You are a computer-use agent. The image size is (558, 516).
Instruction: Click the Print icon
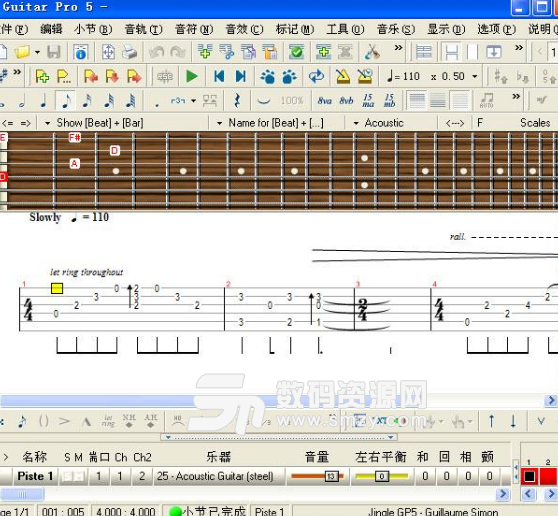129,52
